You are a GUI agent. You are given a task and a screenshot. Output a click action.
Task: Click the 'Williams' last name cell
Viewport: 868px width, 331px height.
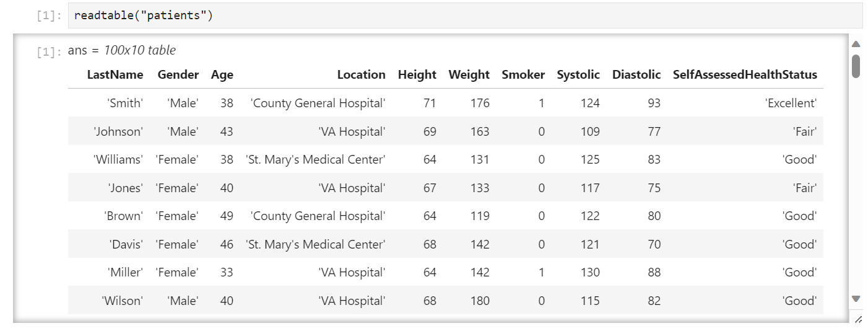[118, 159]
